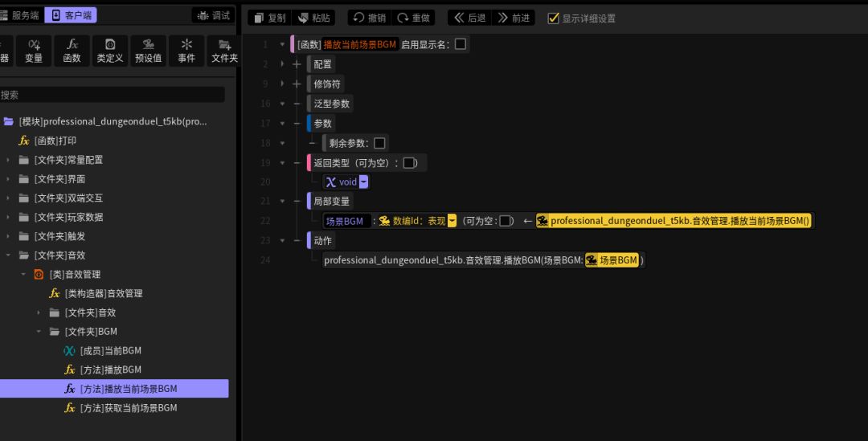This screenshot has width=868, height=441.
Task: Expand the 配置 section arrow
Action: [x=282, y=64]
